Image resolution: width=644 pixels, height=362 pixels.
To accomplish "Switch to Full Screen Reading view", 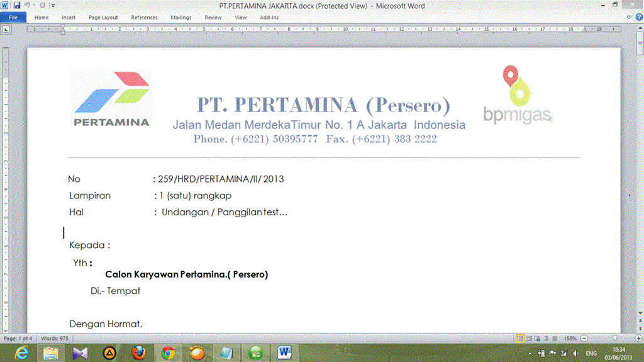I will coord(529,339).
